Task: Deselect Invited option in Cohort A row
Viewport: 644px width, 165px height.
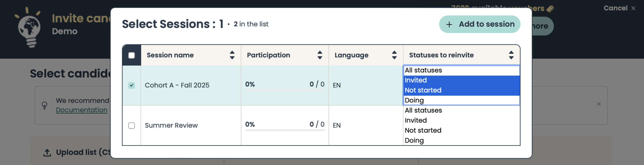Action: point(416,80)
